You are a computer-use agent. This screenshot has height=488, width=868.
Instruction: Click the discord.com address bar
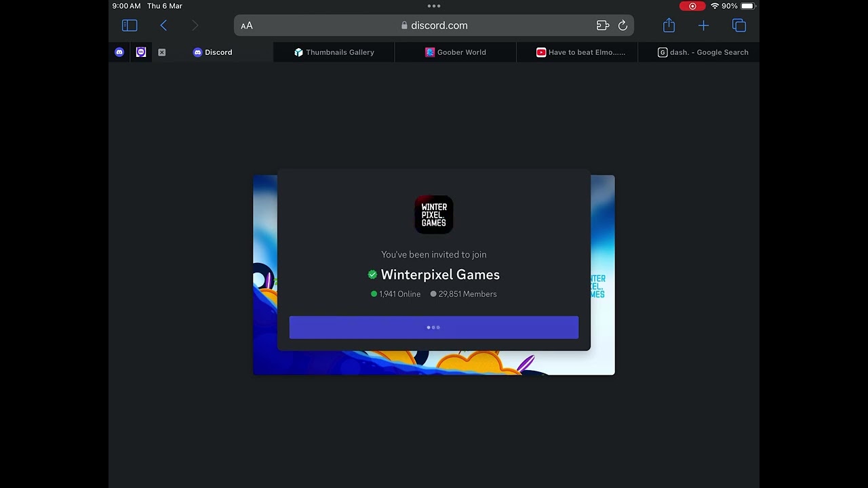[x=434, y=26]
